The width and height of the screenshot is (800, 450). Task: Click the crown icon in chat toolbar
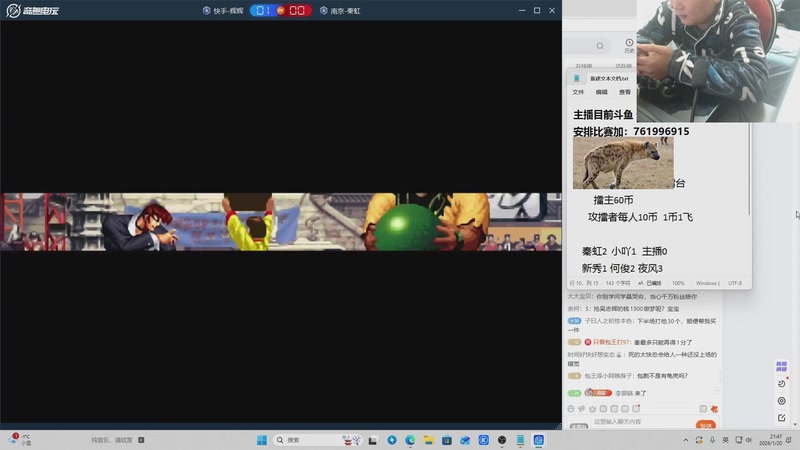click(x=592, y=409)
